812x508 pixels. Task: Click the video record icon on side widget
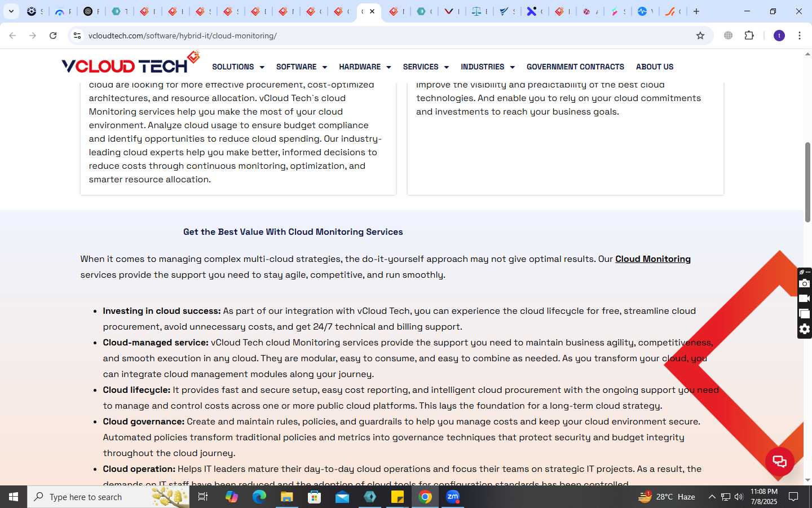805,299
